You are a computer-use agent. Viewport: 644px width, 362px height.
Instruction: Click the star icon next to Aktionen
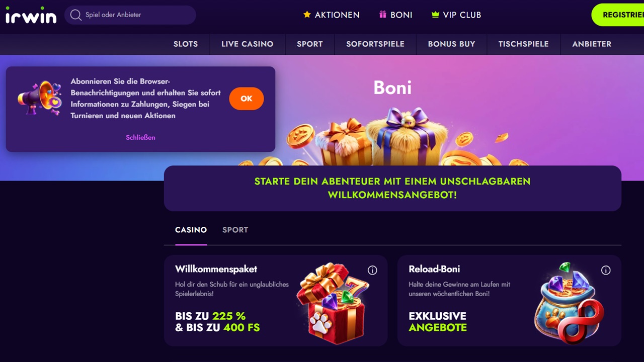307,15
